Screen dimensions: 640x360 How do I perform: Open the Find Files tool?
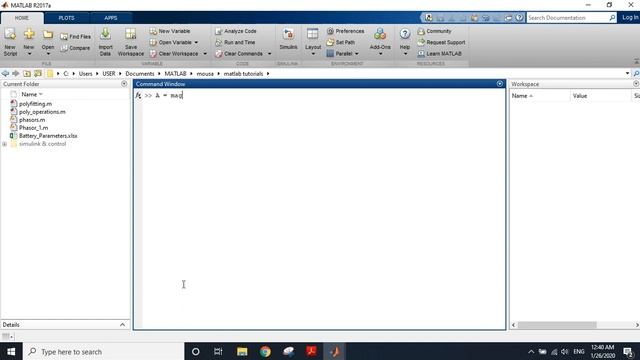pos(76,37)
